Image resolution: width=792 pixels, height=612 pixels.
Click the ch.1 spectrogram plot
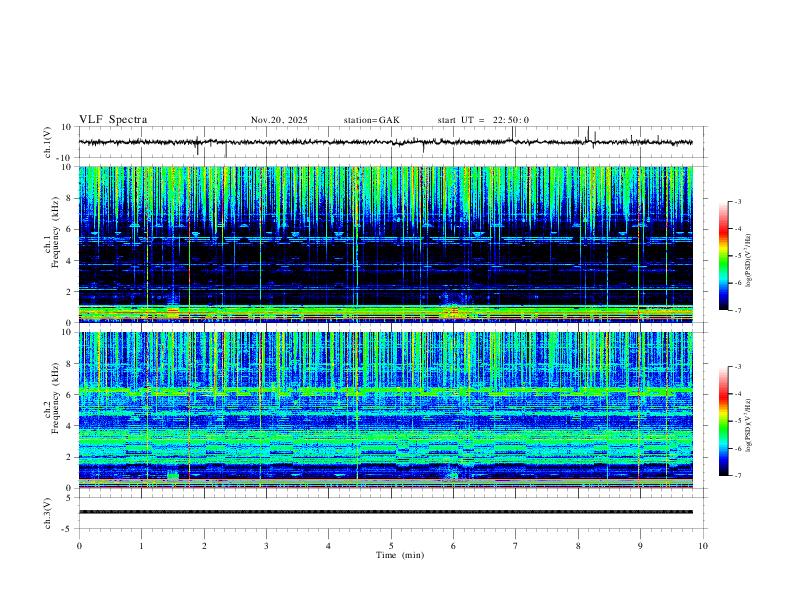point(386,244)
